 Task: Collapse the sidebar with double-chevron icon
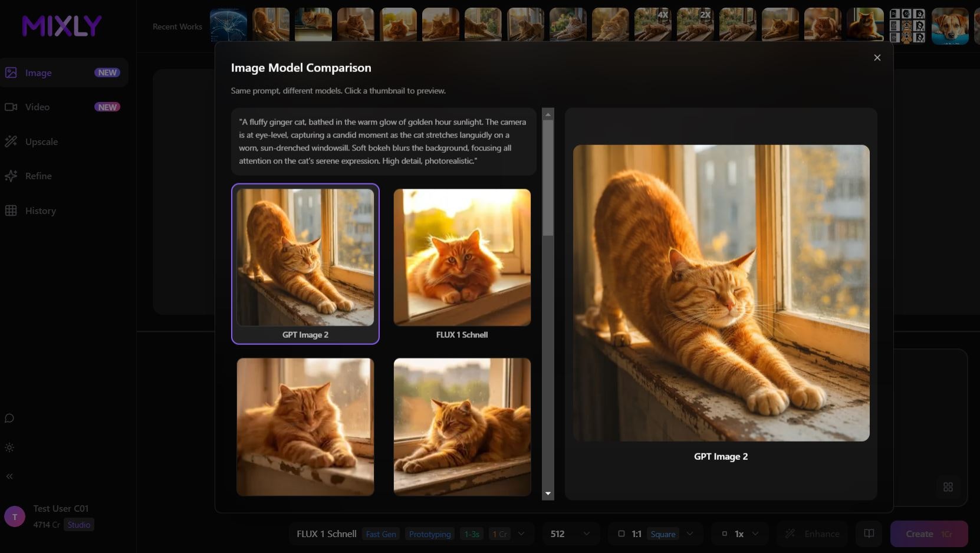(x=9, y=476)
